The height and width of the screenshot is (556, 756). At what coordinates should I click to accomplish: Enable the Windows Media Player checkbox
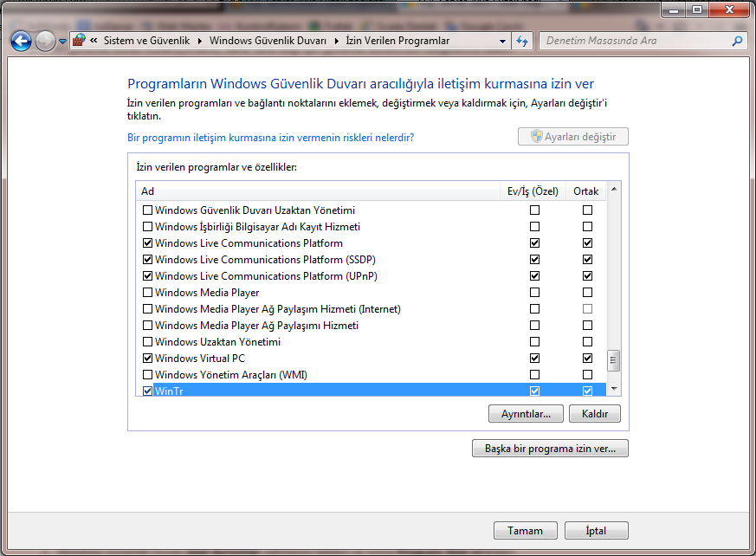[147, 293]
